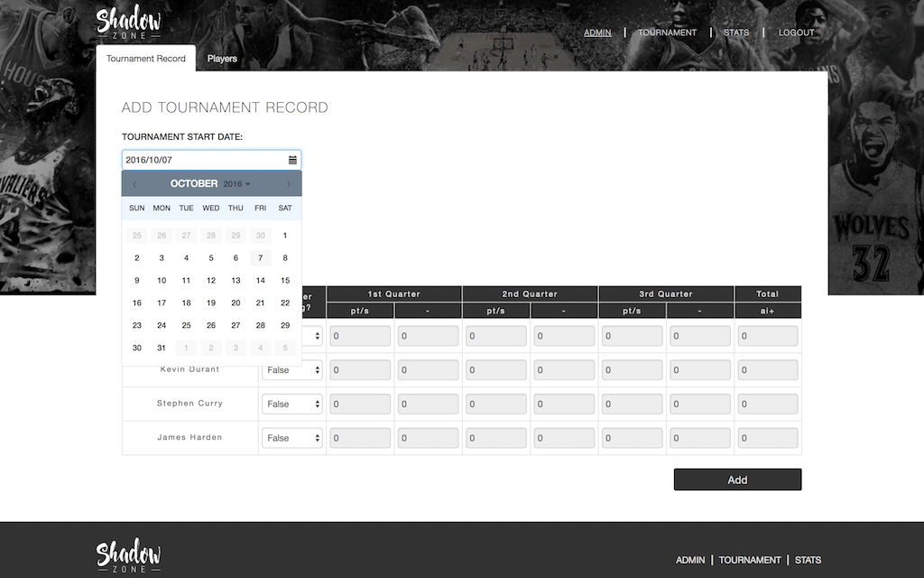
Task: Select the Tournament Record tab
Action: [x=145, y=59]
